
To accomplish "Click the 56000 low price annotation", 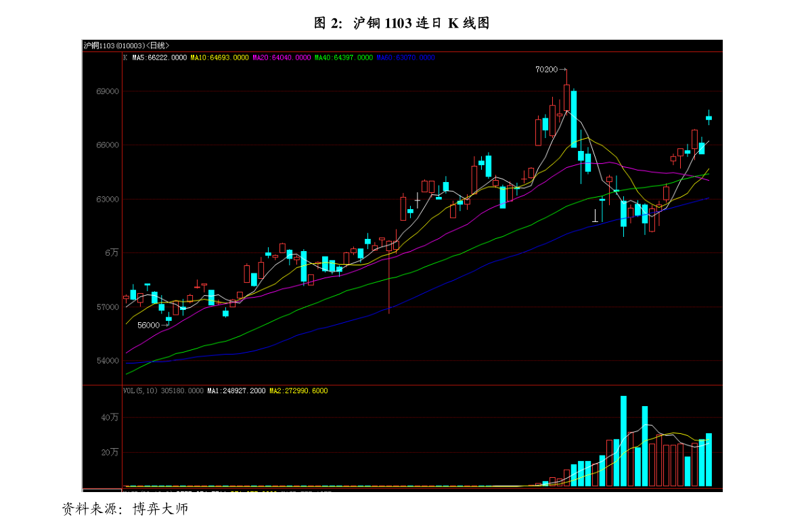I will point(148,325).
